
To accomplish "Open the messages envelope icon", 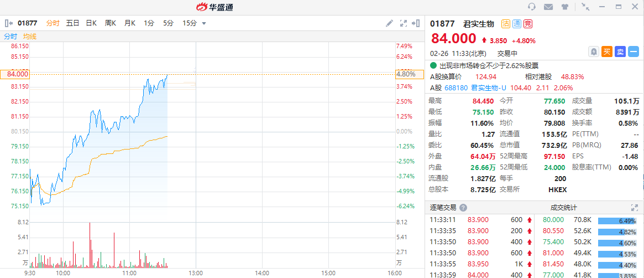I will [x=548, y=7].
